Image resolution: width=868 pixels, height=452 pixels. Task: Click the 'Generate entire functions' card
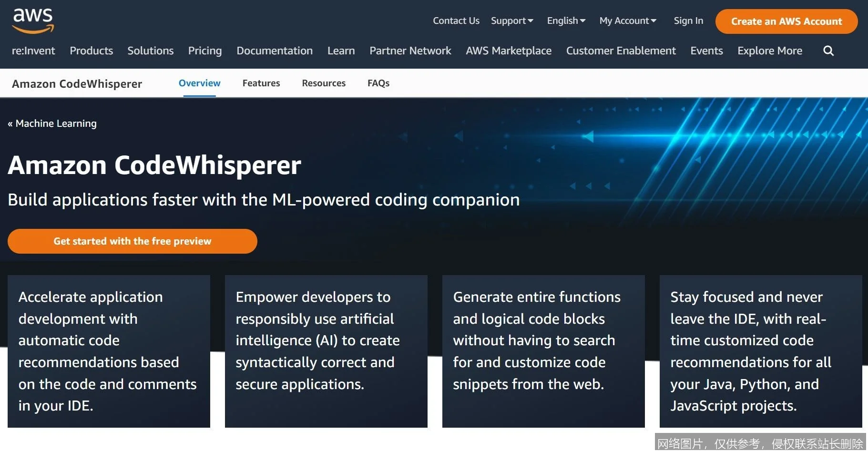pos(543,351)
